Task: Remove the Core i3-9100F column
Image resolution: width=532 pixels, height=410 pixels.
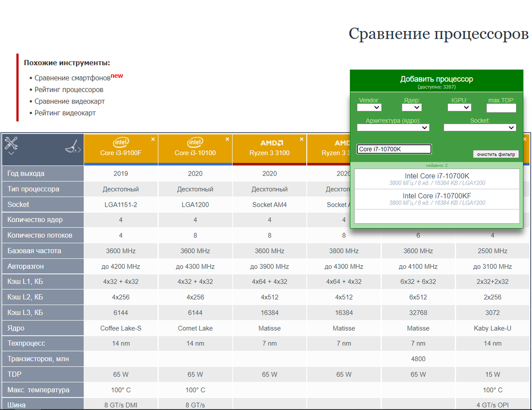Action: coord(153,139)
